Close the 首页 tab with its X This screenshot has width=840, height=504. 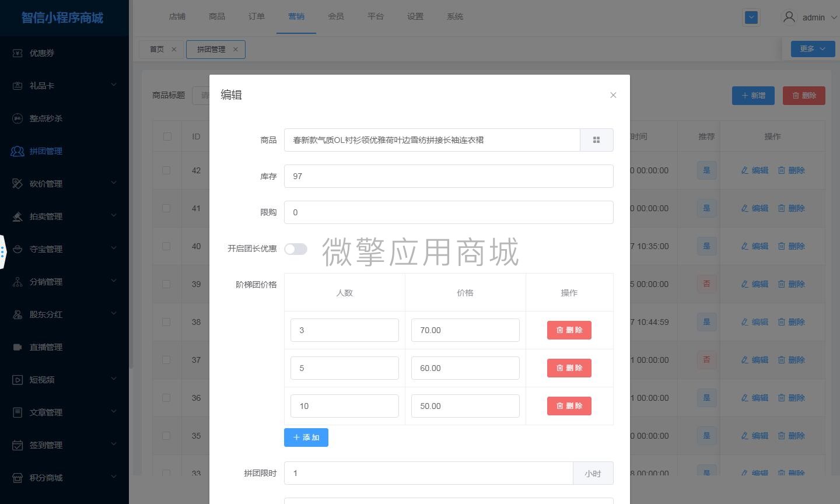tap(174, 50)
